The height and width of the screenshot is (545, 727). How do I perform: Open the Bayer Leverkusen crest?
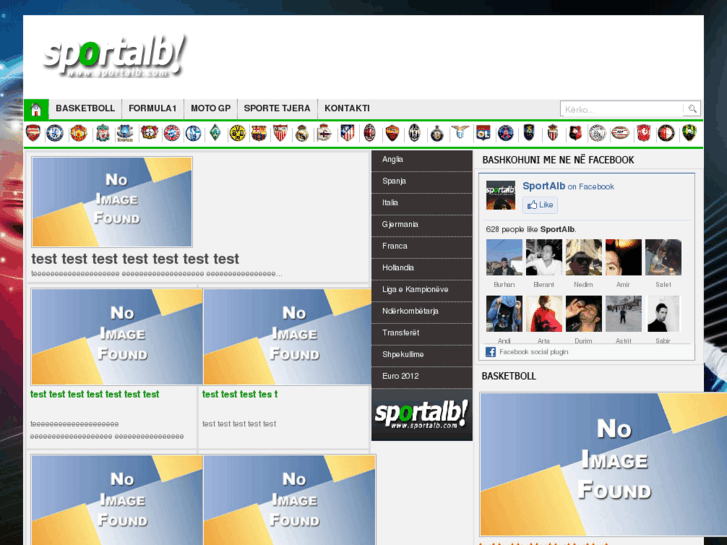(149, 132)
